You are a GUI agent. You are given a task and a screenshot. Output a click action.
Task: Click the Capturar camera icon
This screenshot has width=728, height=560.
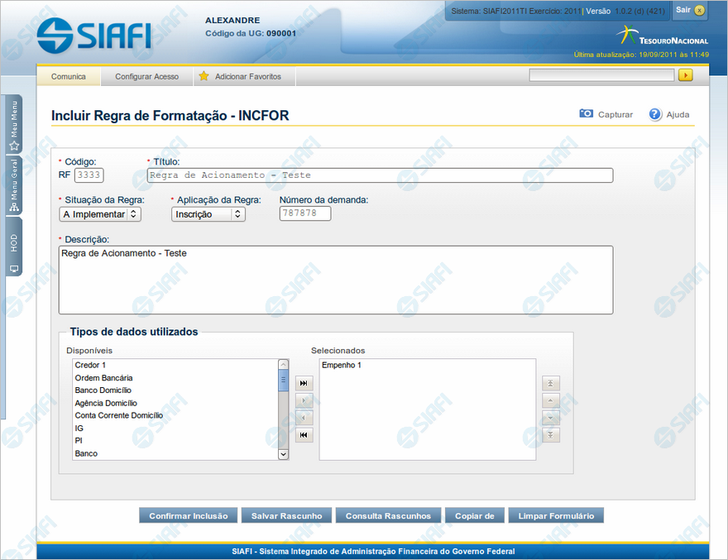pyautogui.click(x=586, y=114)
